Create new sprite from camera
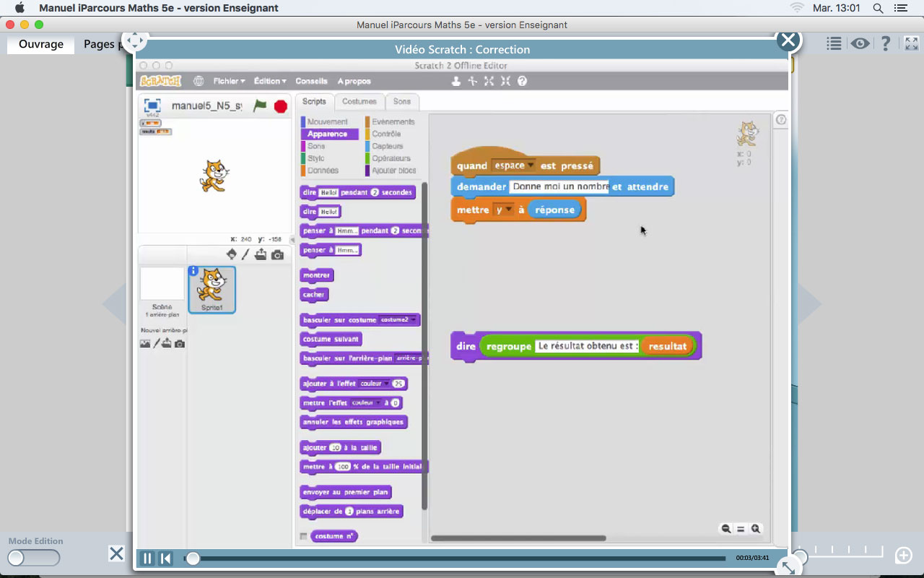This screenshot has height=578, width=924. 277,254
